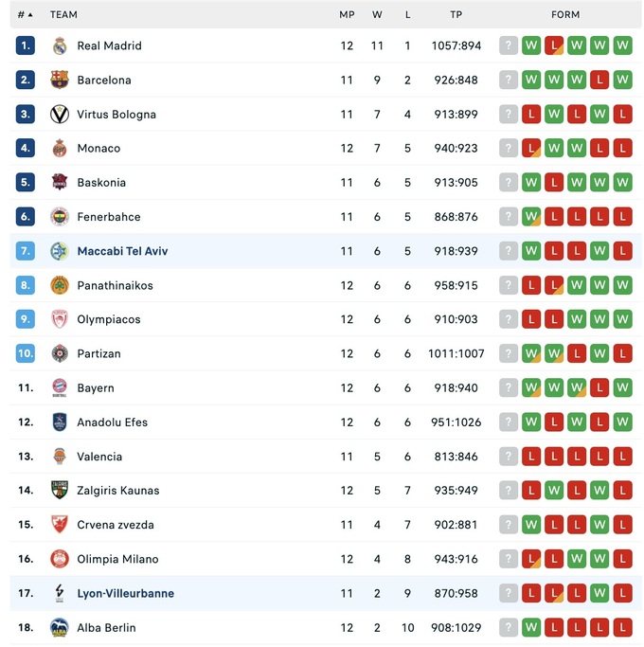The width and height of the screenshot is (644, 647).
Task: Sort standings by the MP column header
Action: tap(347, 14)
